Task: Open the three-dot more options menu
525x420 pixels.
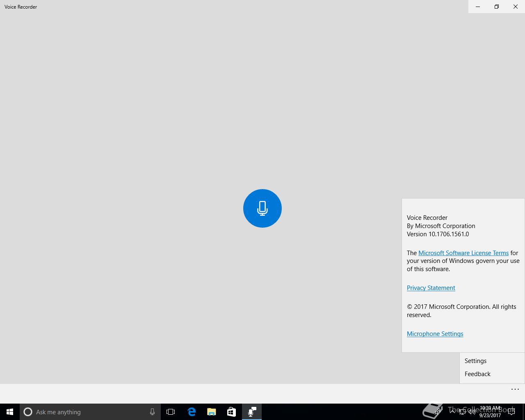Action: tap(515, 389)
